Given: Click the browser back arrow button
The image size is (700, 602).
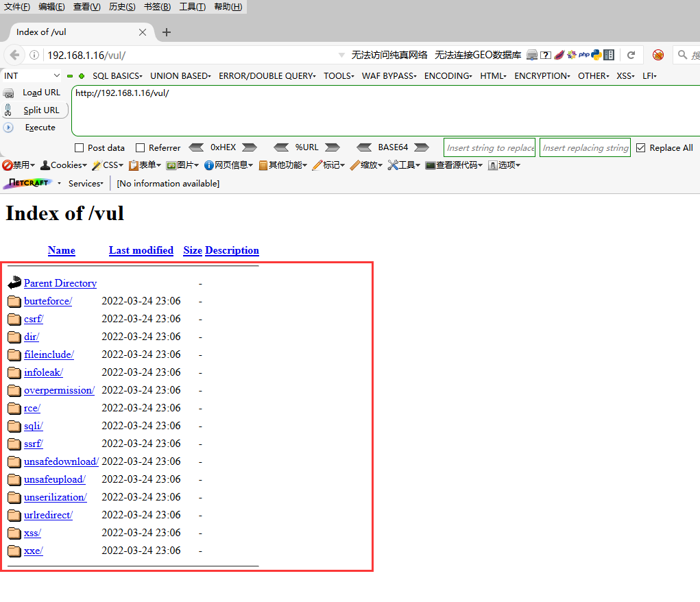Looking at the screenshot, I should 14,55.
